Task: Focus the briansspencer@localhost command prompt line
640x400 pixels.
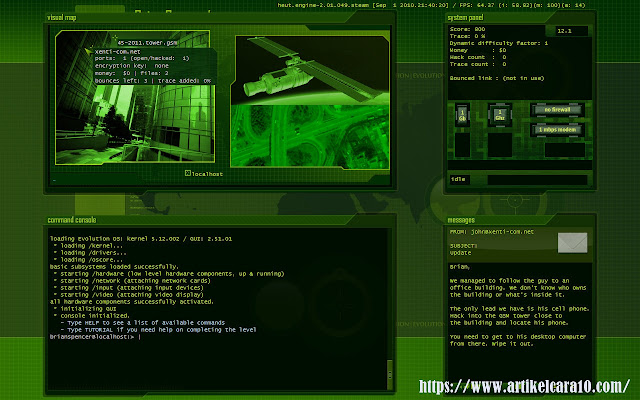Action: tap(95, 337)
